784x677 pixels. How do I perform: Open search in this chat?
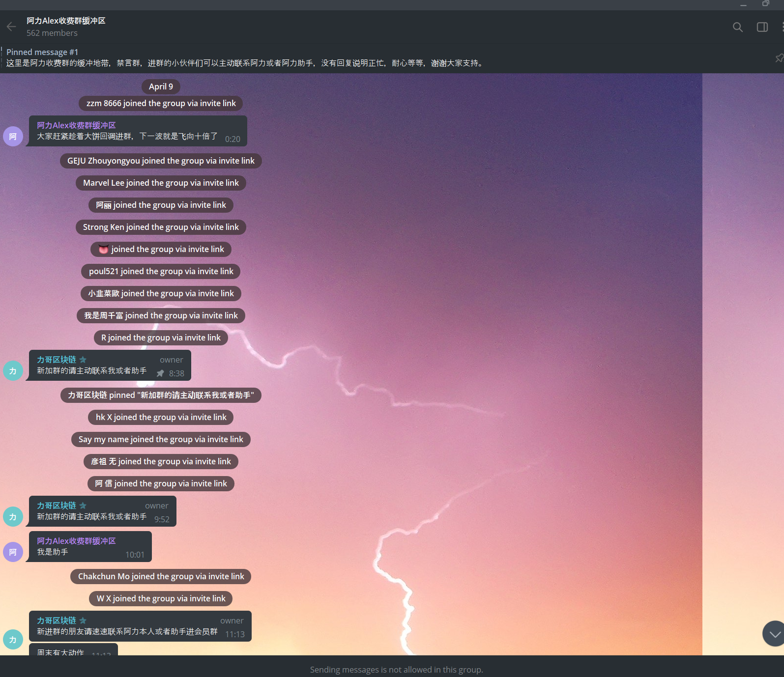tap(737, 27)
